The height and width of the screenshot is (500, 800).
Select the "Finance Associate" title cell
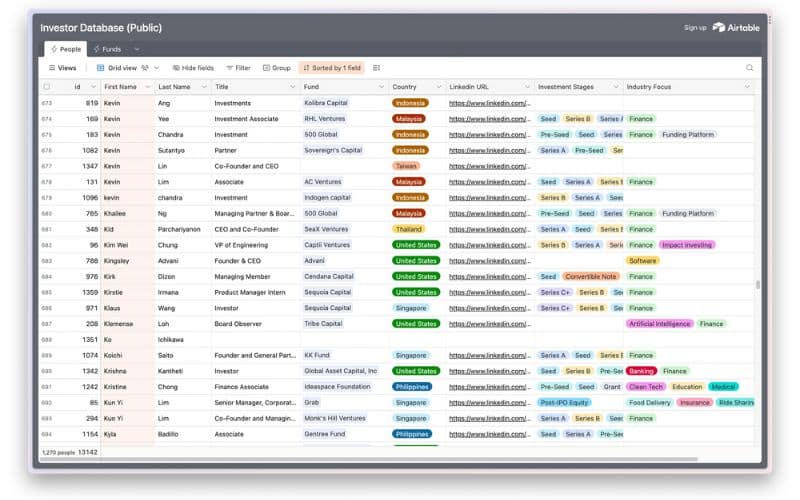255,387
